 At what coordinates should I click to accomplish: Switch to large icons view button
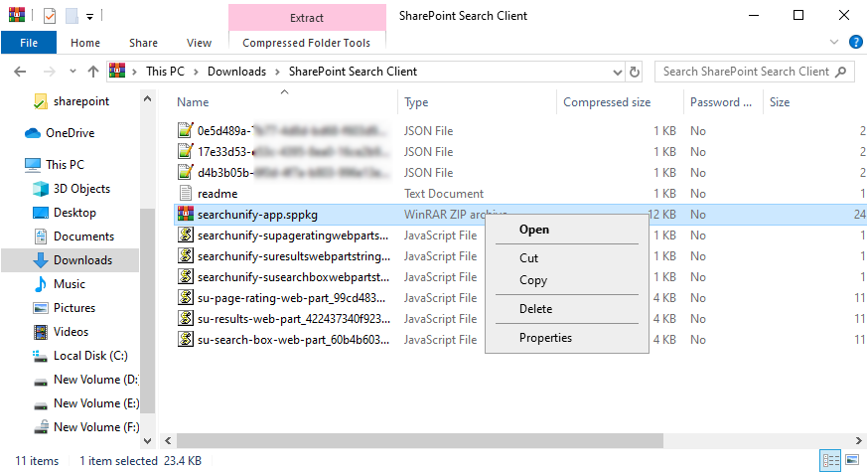pyautogui.click(x=851, y=461)
